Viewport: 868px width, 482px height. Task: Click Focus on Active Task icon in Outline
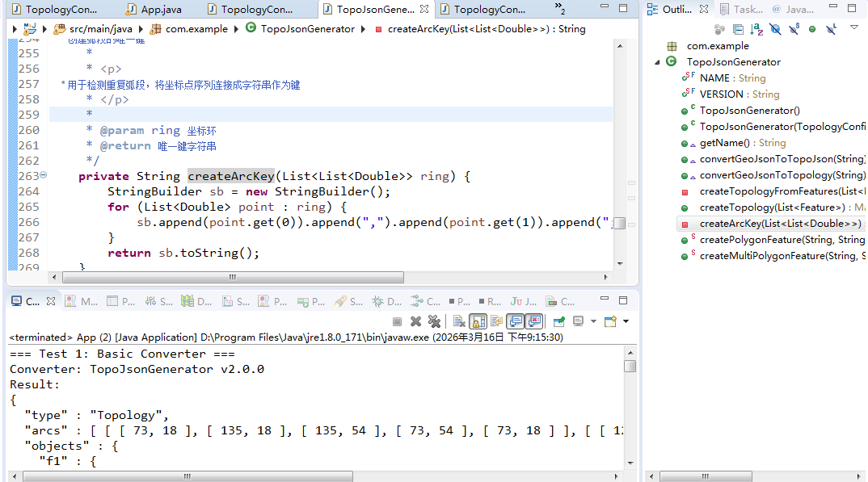pyautogui.click(x=719, y=29)
